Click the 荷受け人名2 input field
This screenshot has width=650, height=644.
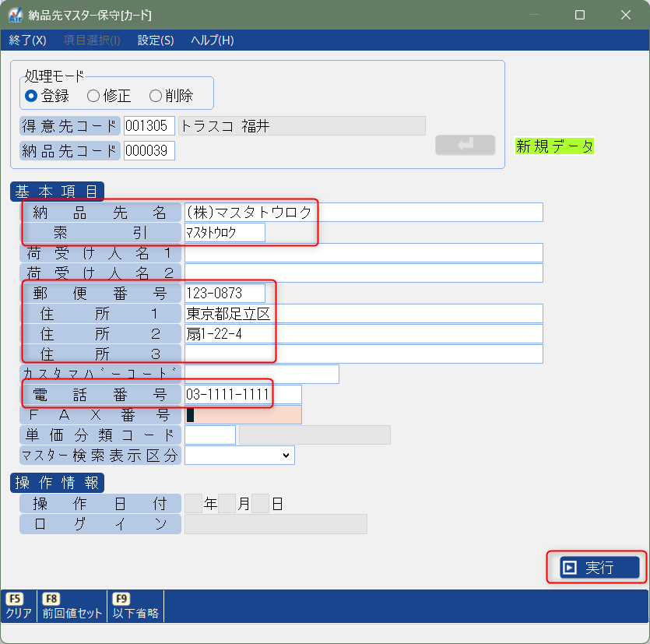click(364, 273)
